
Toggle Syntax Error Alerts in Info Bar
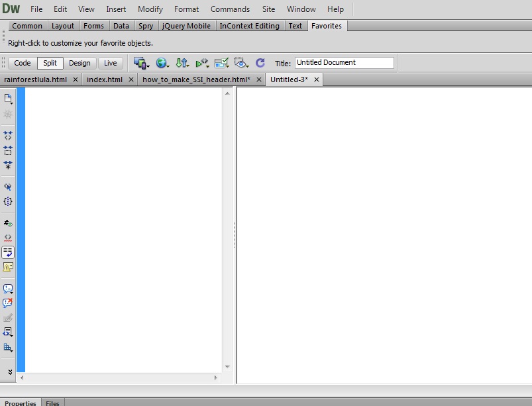pos(8,267)
